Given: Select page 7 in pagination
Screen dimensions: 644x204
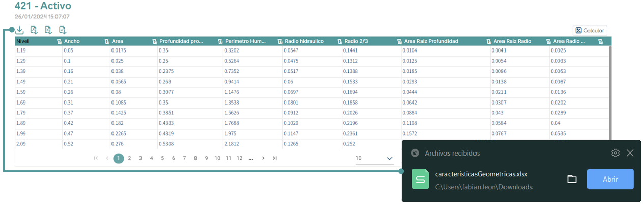Looking at the screenshot, I should click(184, 158).
